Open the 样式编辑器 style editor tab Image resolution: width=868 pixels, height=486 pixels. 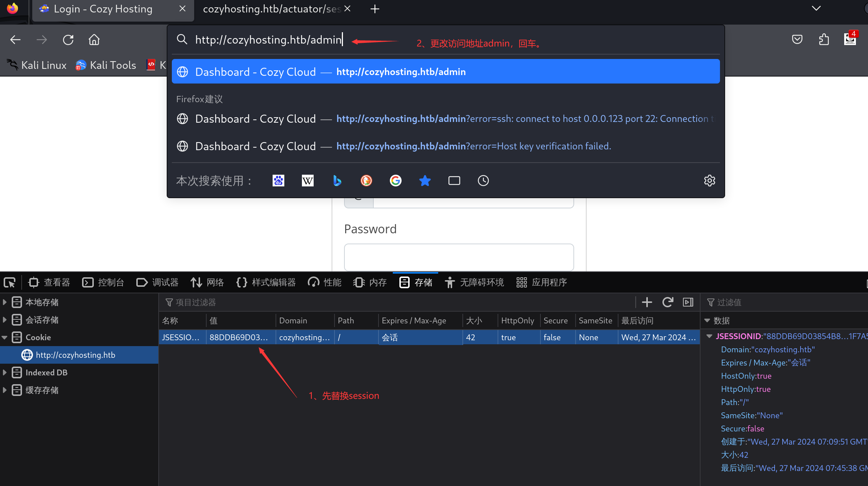click(x=266, y=282)
